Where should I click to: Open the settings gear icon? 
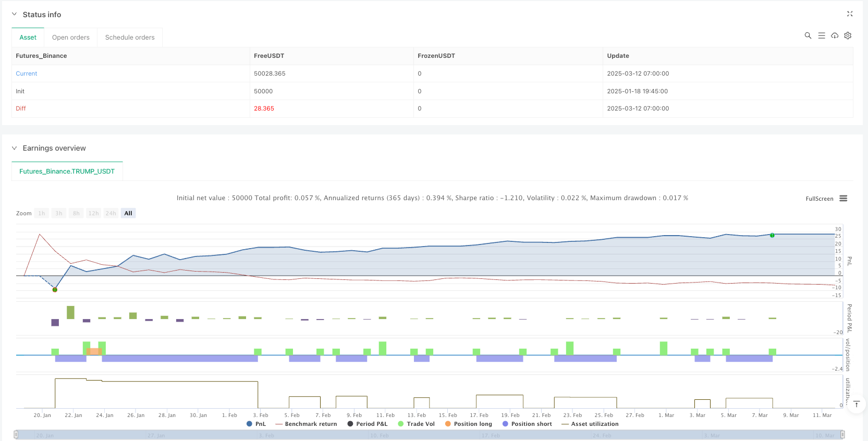click(848, 35)
